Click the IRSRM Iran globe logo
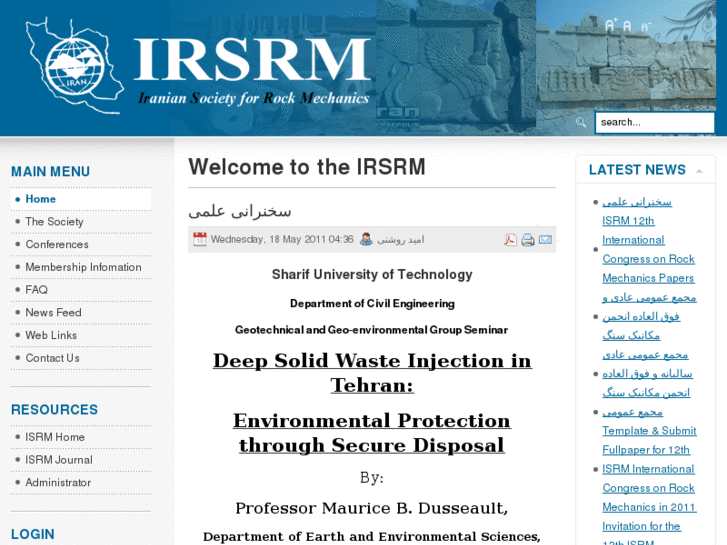 [74, 66]
